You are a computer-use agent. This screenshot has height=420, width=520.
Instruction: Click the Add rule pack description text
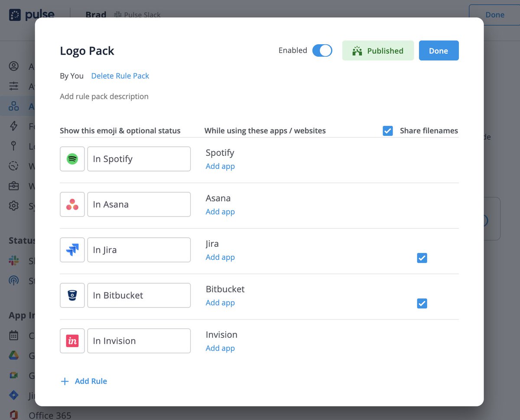[x=104, y=97]
